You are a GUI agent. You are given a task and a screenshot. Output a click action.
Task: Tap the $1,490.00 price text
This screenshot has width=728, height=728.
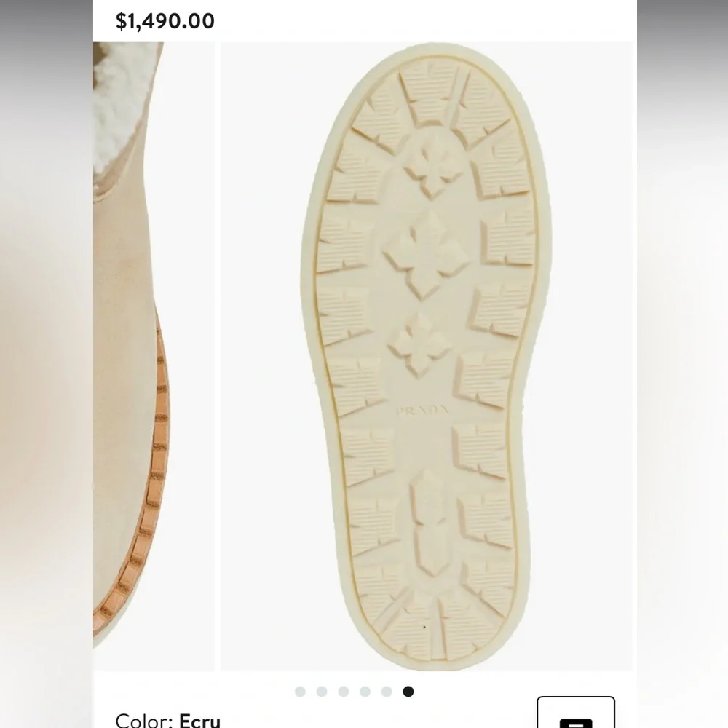(165, 21)
